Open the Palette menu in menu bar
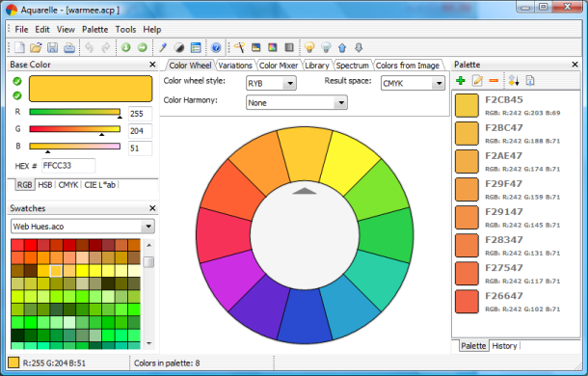The height and width of the screenshot is (376, 588). 94,29
